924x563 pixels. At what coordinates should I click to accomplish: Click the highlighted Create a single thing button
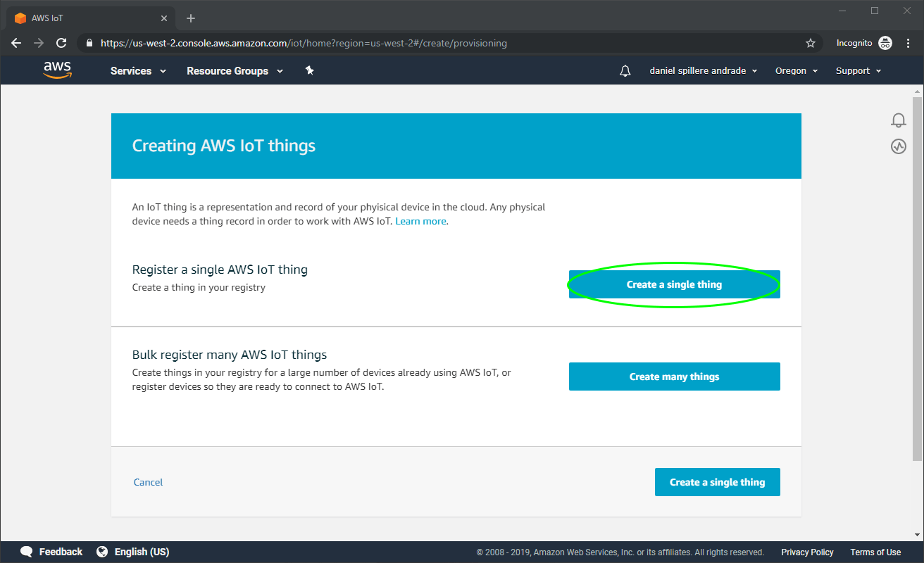[x=674, y=284]
